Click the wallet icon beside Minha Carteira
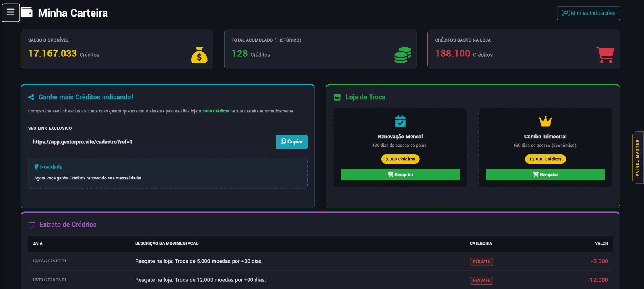The width and height of the screenshot is (644, 289). click(x=27, y=12)
